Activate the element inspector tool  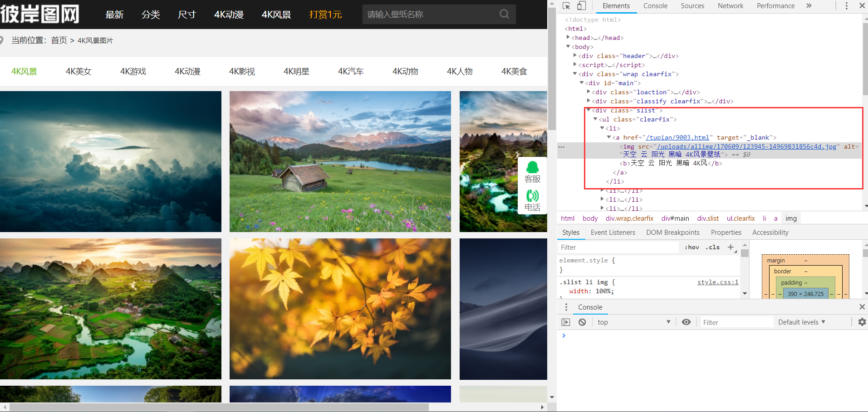[x=566, y=5]
